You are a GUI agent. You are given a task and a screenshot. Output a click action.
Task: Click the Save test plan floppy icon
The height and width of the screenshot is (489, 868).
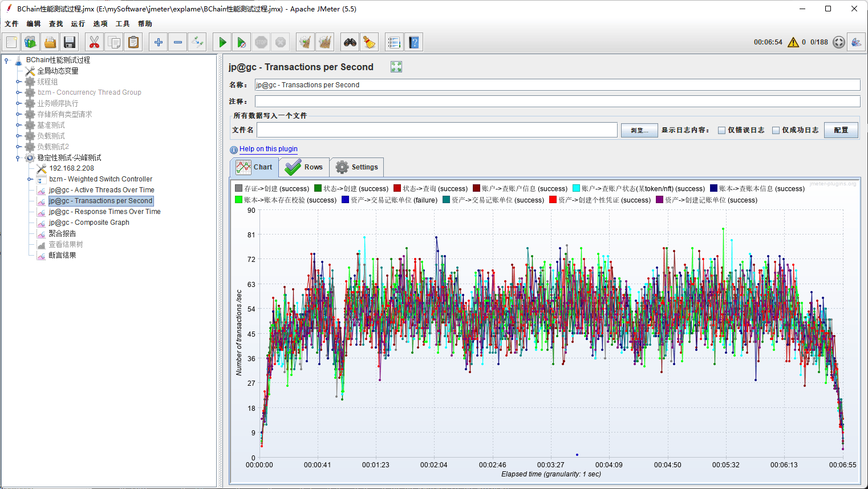70,42
